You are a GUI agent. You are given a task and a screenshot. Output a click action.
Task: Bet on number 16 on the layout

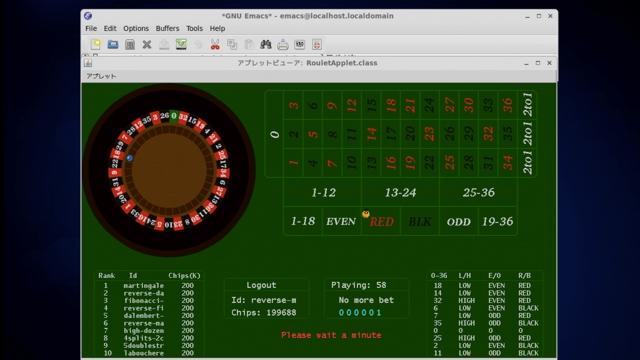(x=391, y=162)
